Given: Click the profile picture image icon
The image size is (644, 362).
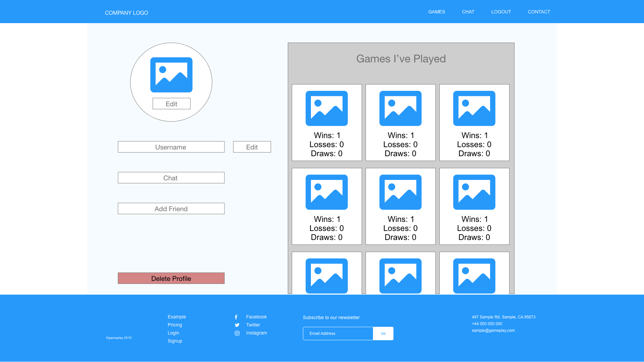Looking at the screenshot, I should pyautogui.click(x=171, y=74).
